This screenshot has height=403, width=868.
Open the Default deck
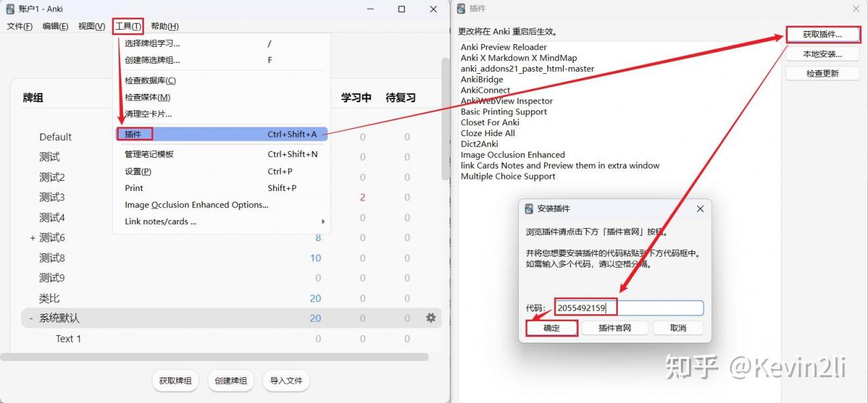[56, 137]
